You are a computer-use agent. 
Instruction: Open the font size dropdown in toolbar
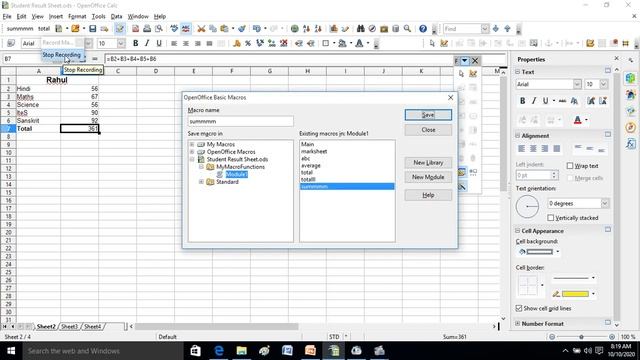(121, 43)
